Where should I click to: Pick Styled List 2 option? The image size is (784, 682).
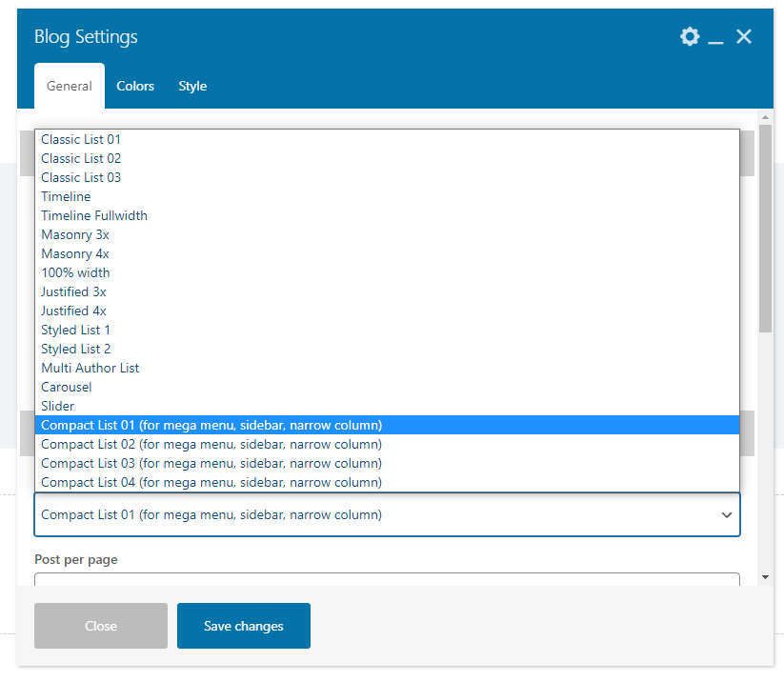(x=76, y=349)
